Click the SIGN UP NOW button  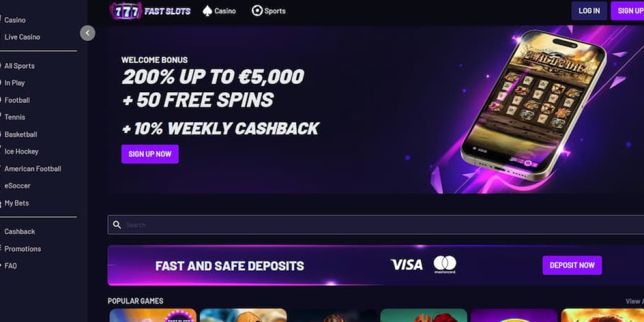150,154
